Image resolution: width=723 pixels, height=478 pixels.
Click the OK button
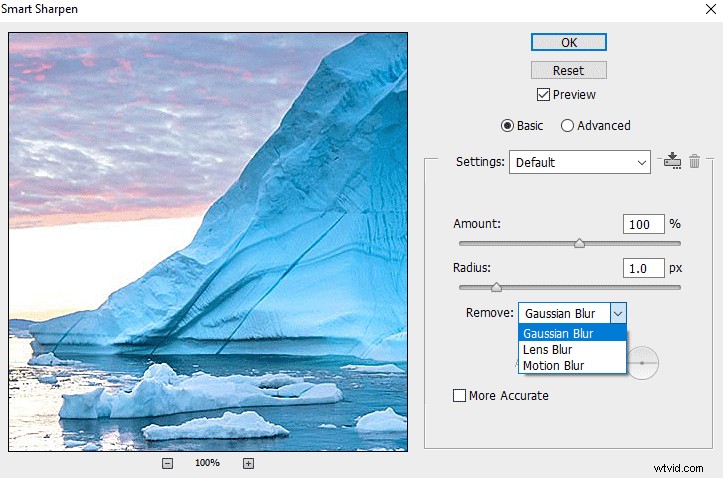point(569,42)
